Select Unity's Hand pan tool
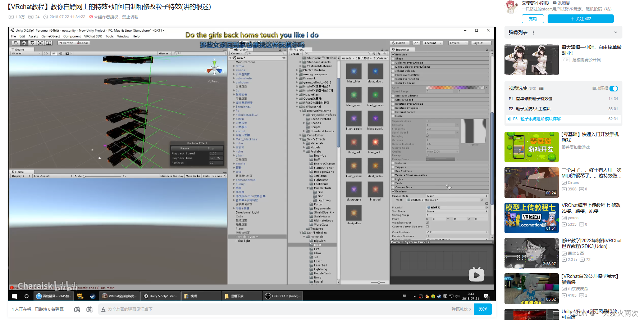The height and width of the screenshot is (320, 644). click(16, 43)
